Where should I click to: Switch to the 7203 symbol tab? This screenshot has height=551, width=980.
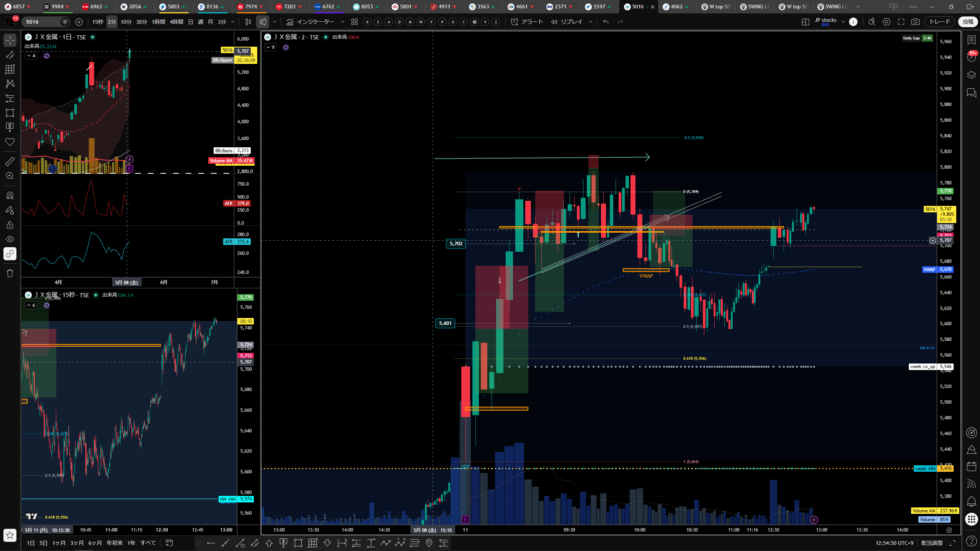pyautogui.click(x=289, y=7)
